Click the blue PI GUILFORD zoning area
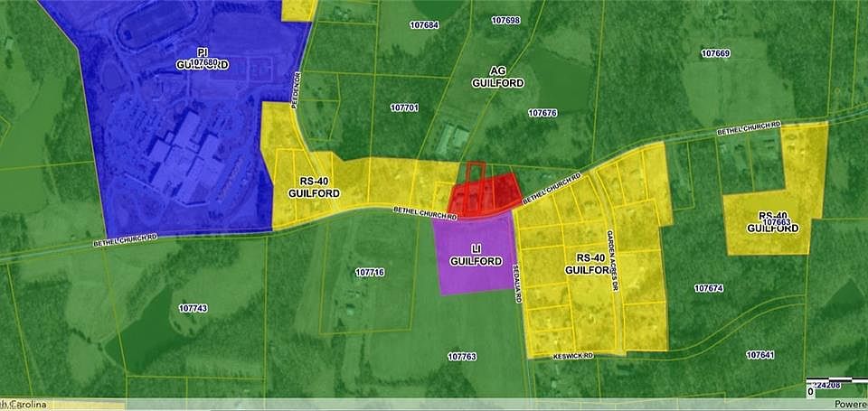The width and height of the screenshot is (868, 411). tap(201, 59)
